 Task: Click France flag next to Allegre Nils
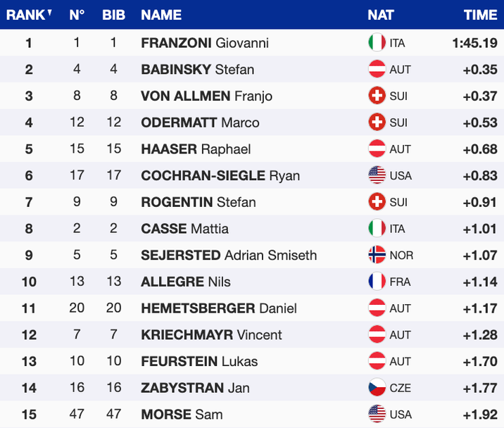point(377,282)
